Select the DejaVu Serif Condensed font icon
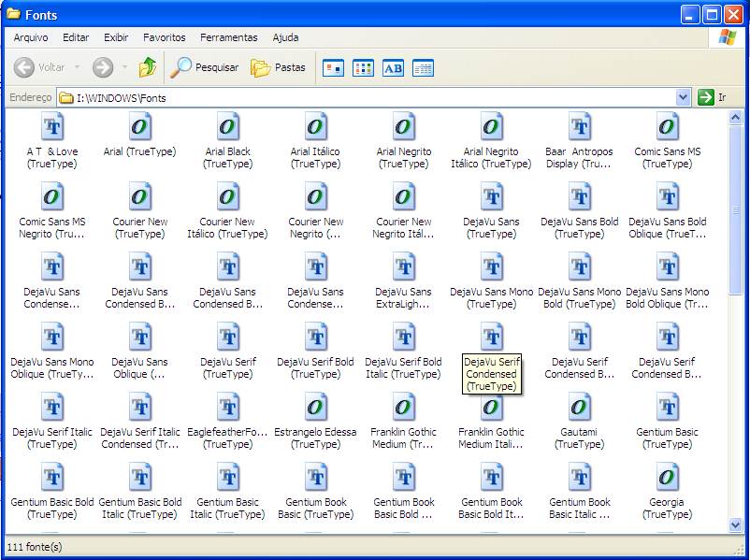 [x=492, y=337]
